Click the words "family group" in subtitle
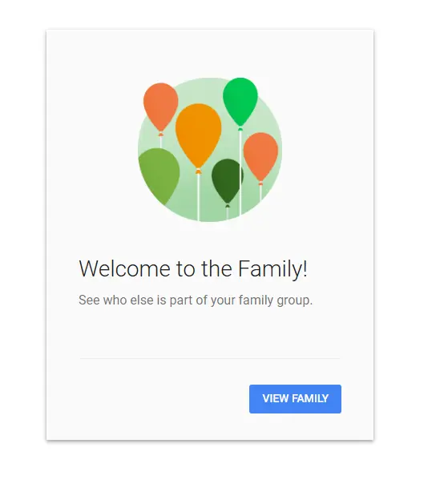This screenshot has width=448, height=492. [275, 300]
